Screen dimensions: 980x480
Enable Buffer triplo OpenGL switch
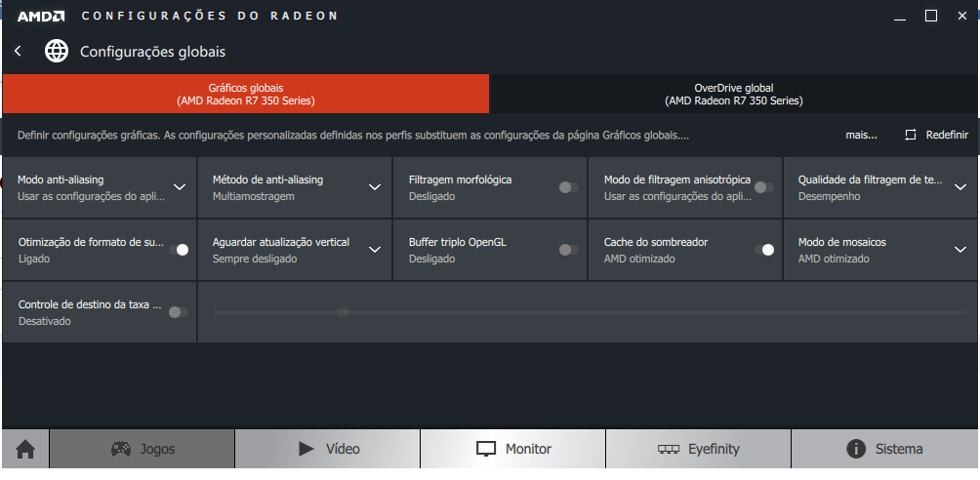pyautogui.click(x=568, y=250)
